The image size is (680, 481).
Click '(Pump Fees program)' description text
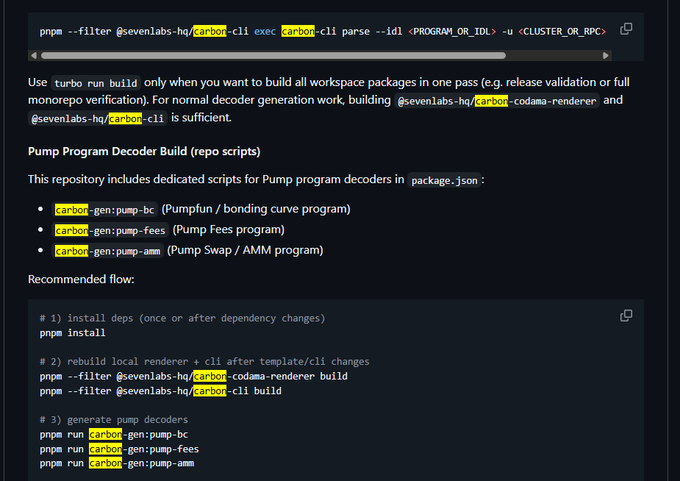[229, 229]
